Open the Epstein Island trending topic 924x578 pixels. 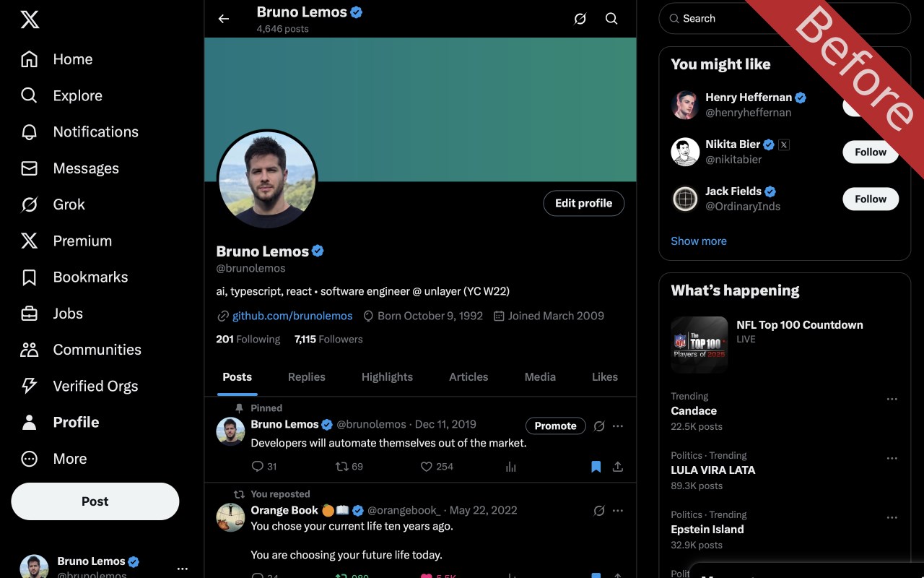(x=707, y=530)
